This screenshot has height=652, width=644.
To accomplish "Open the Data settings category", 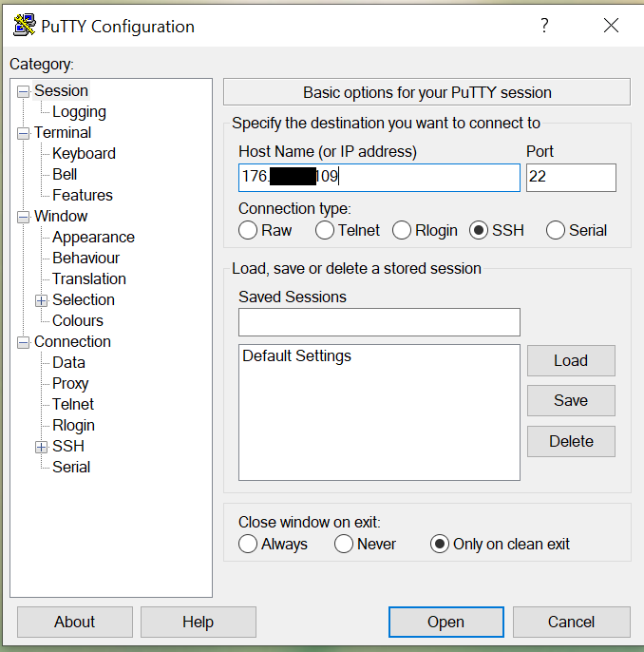I will coord(68,363).
